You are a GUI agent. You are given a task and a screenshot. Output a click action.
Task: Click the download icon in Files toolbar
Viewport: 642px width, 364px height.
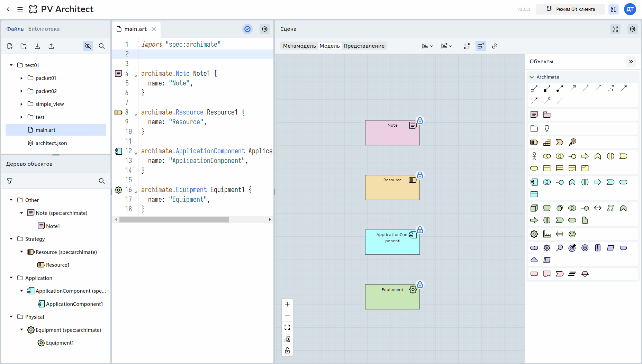coord(37,46)
